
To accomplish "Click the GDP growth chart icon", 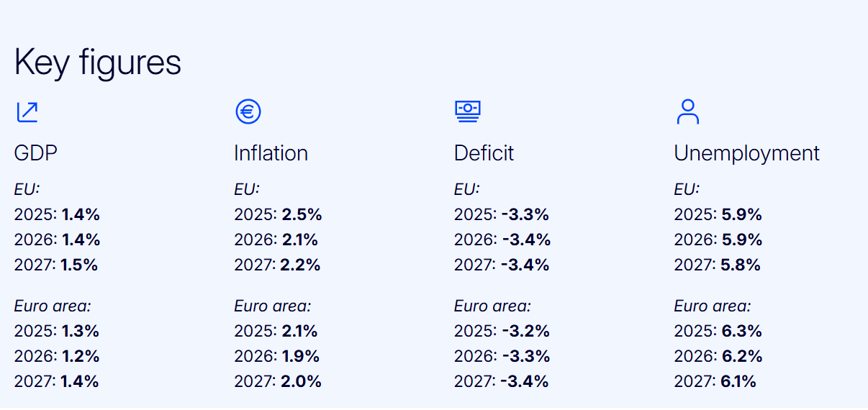I will [27, 112].
